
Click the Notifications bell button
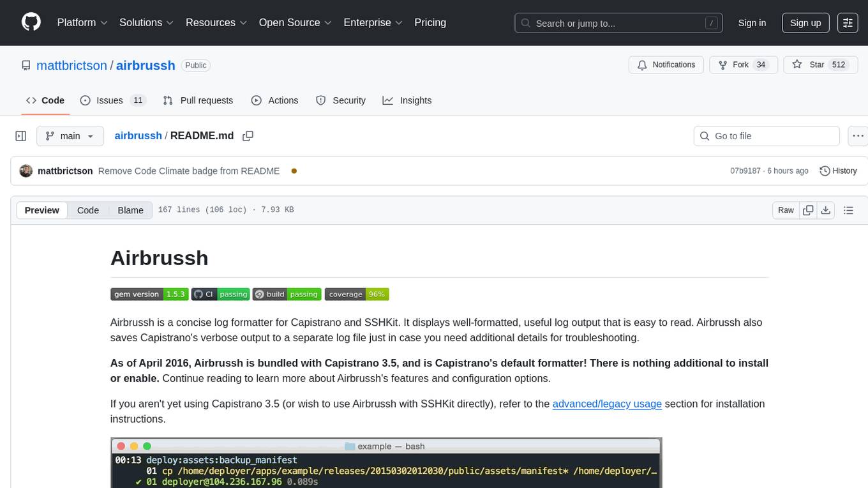pos(666,65)
